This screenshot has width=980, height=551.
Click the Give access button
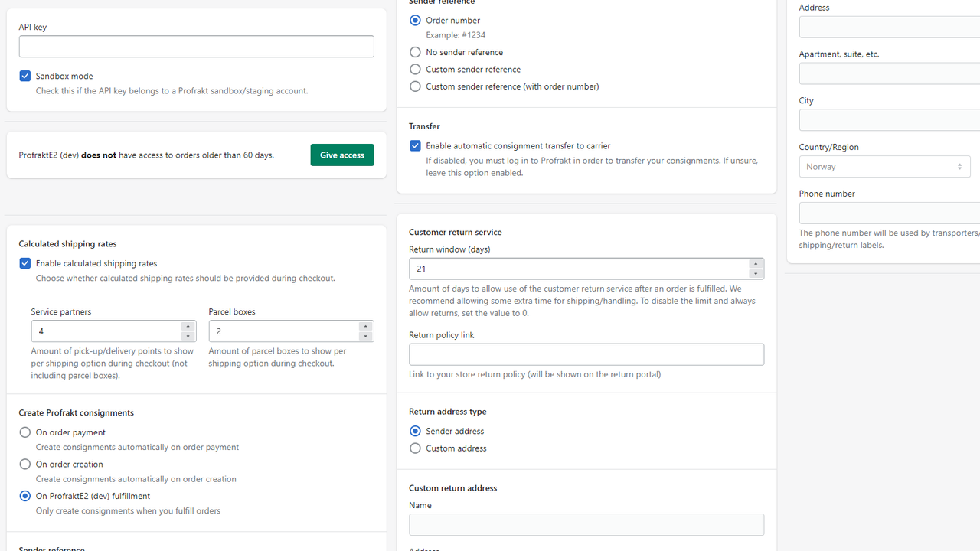point(342,155)
